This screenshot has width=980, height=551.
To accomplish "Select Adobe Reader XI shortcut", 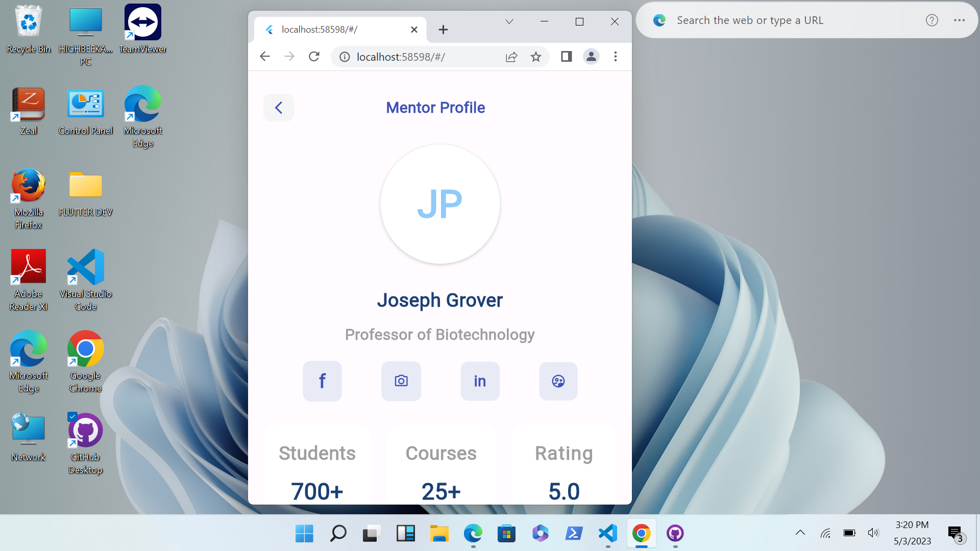I will coord(29,281).
